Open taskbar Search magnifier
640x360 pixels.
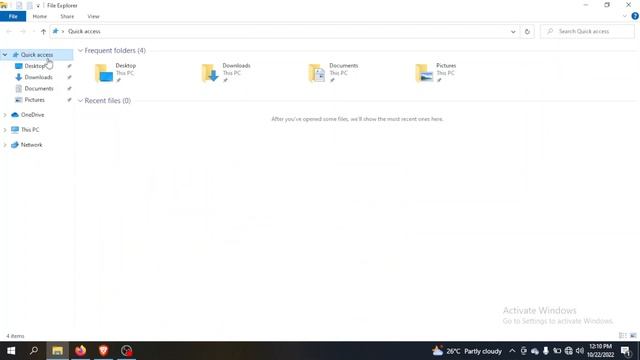[34, 351]
